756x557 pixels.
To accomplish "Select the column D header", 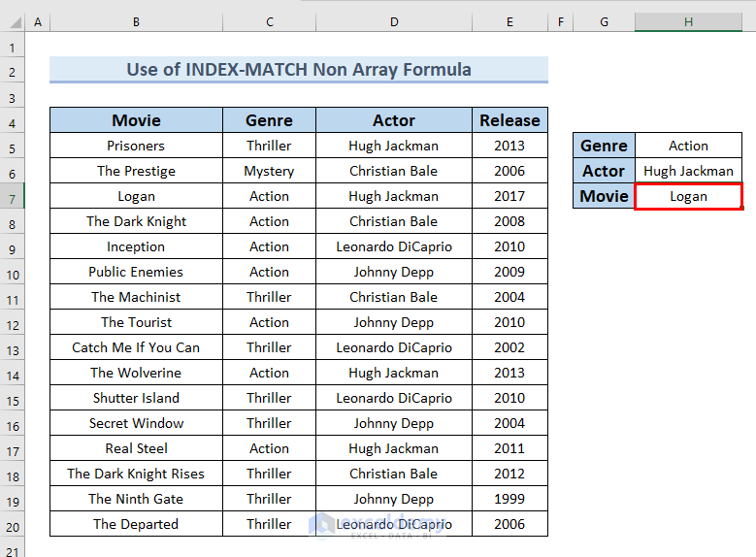I will pyautogui.click(x=393, y=21).
